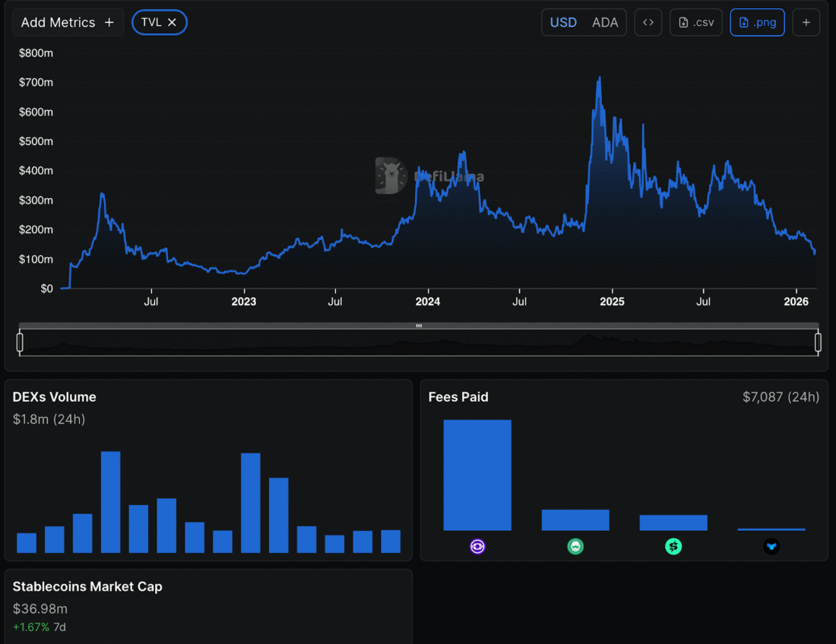
Task: Click the plus icon next to .png export
Action: pyautogui.click(x=806, y=22)
